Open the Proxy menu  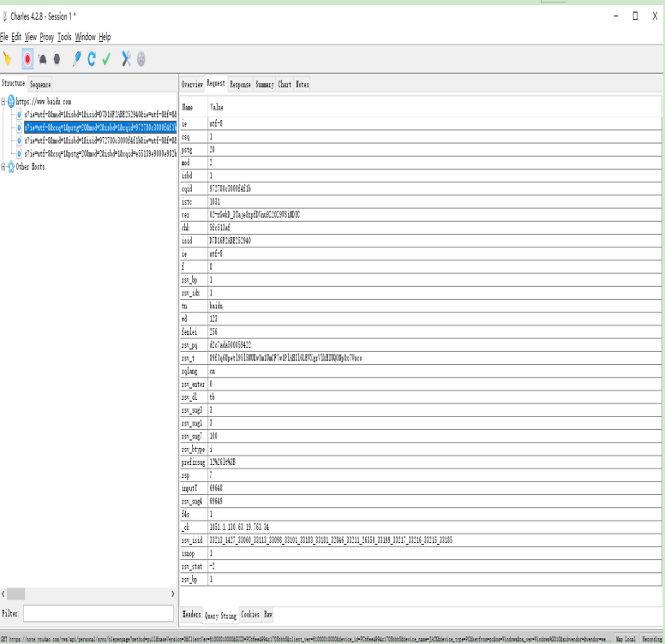46,37
